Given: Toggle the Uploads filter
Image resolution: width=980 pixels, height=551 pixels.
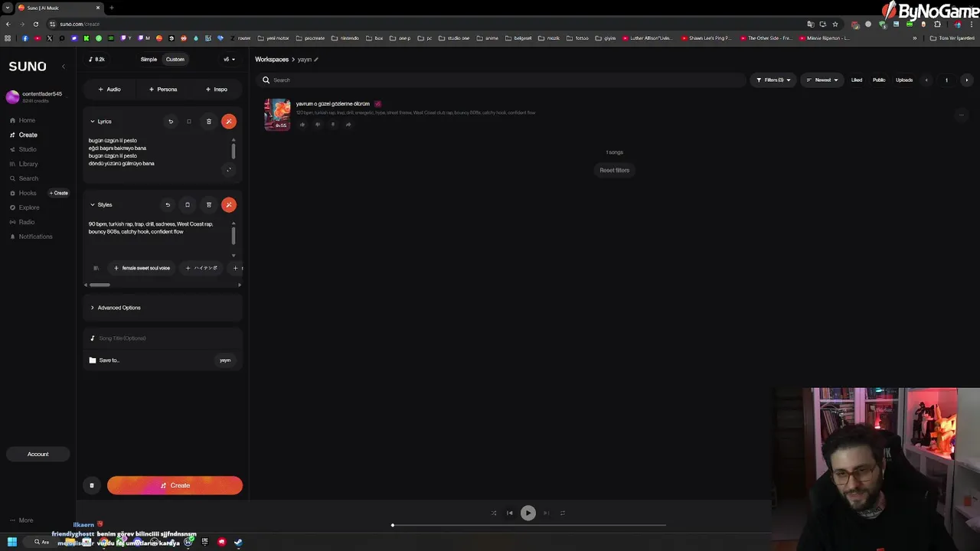Looking at the screenshot, I should pyautogui.click(x=904, y=80).
